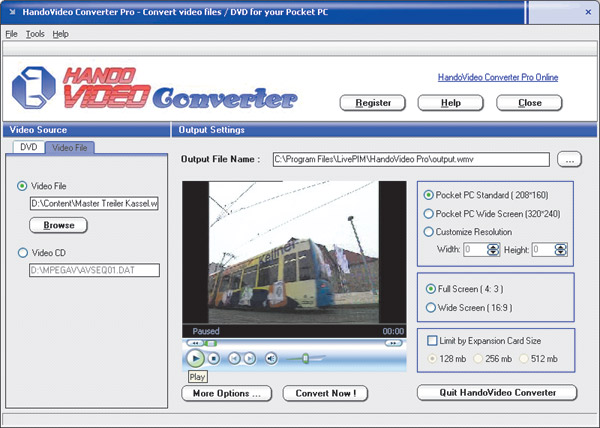Skip to previous track in player
The image size is (600, 428).
point(234,359)
